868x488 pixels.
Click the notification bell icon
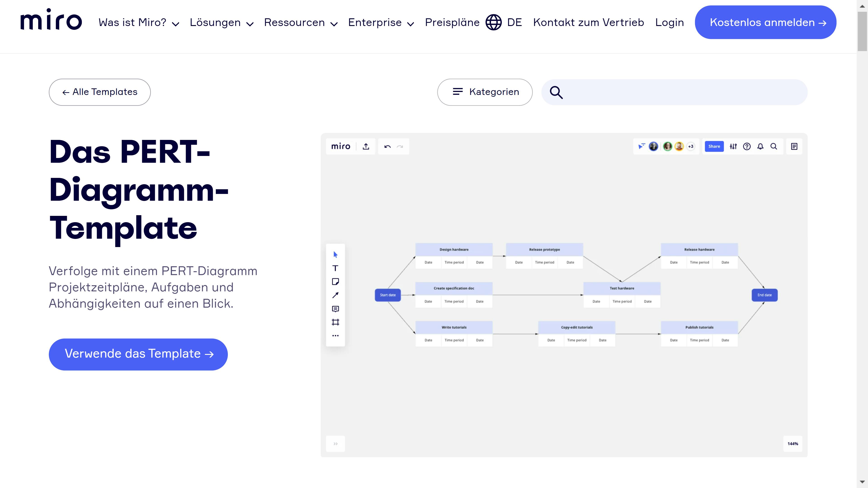pos(760,147)
